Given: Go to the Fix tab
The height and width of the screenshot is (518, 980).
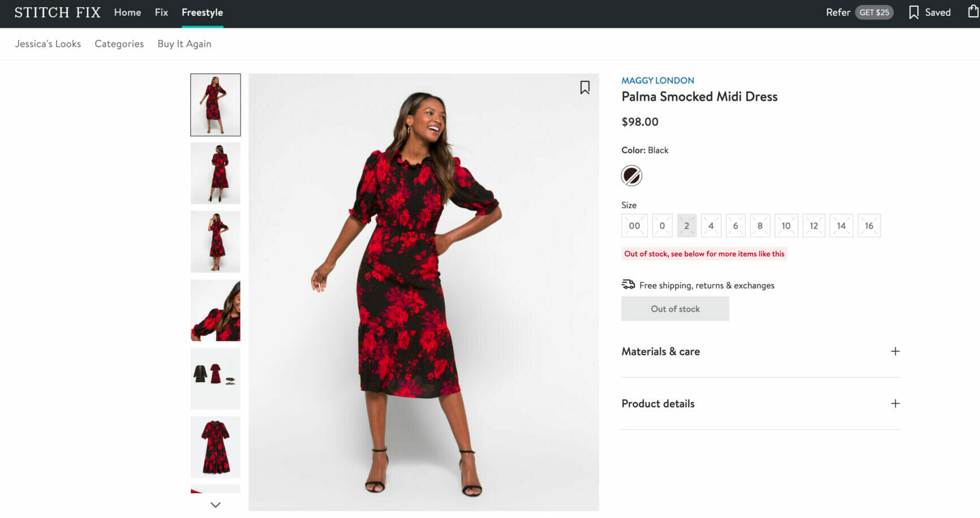Looking at the screenshot, I should [x=161, y=12].
